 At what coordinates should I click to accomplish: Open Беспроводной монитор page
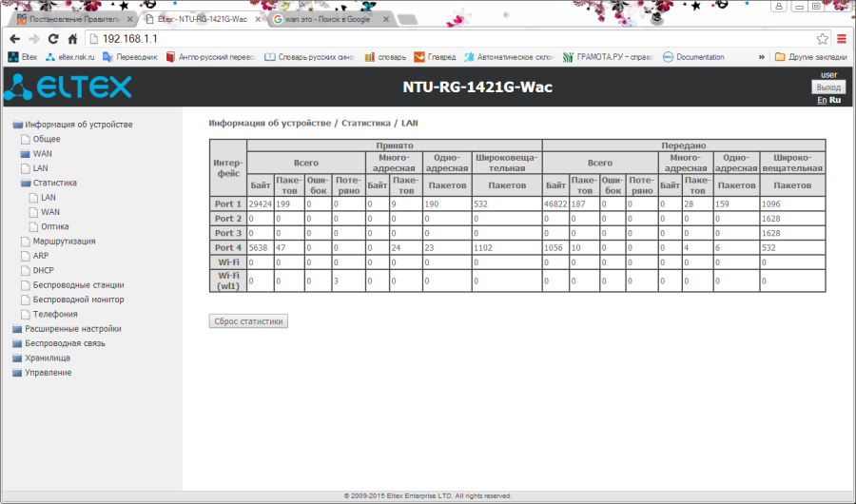[72, 300]
